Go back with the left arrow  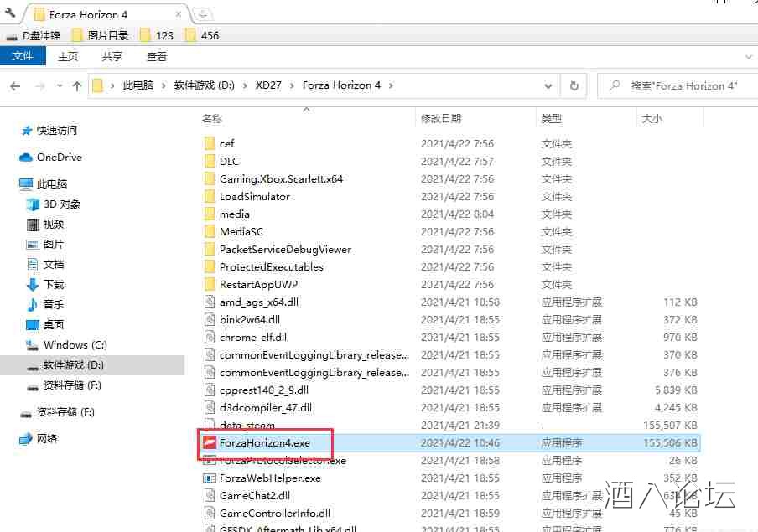point(15,86)
